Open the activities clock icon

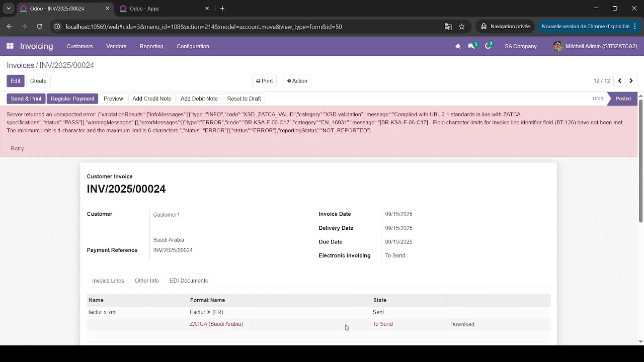tap(488, 46)
